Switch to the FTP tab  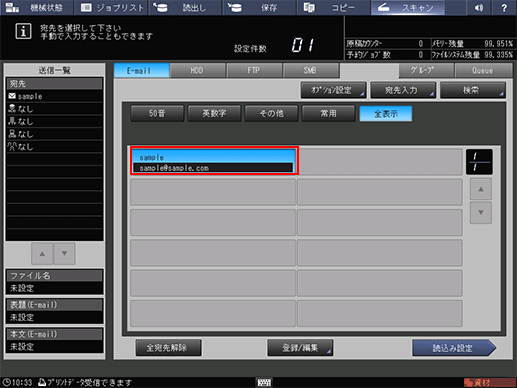point(254,70)
